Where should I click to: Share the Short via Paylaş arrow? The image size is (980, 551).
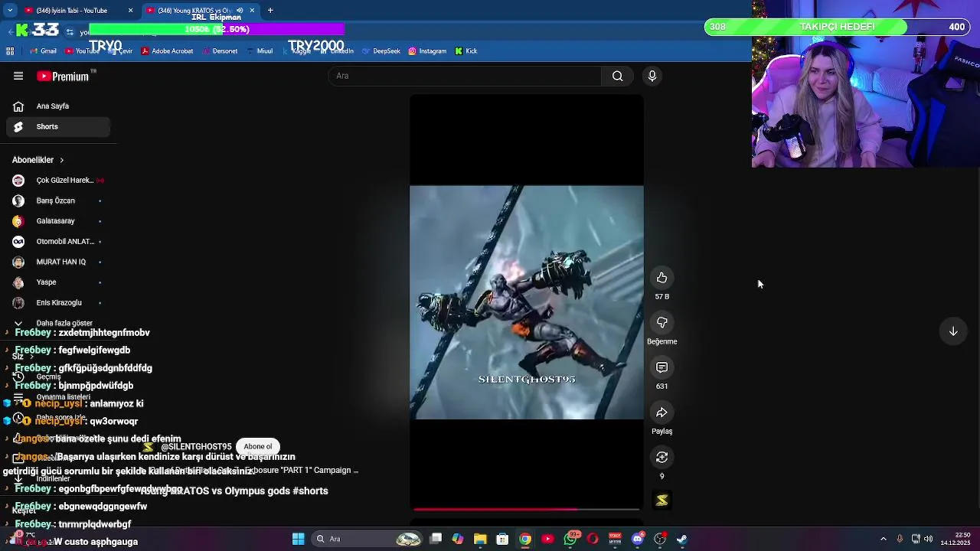click(x=662, y=413)
